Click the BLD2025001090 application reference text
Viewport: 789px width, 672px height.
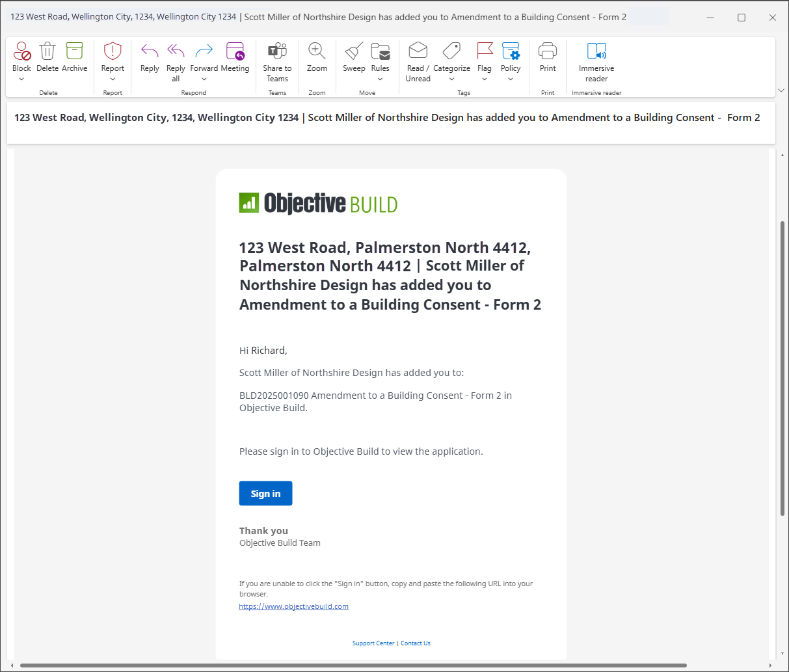375,402
